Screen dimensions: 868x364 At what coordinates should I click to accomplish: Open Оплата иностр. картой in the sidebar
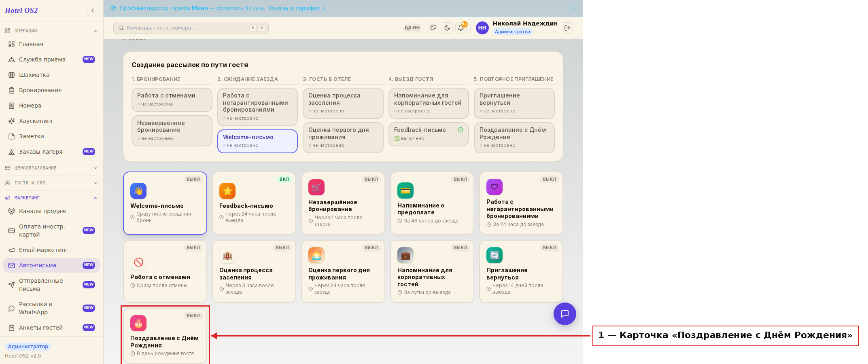(51, 231)
